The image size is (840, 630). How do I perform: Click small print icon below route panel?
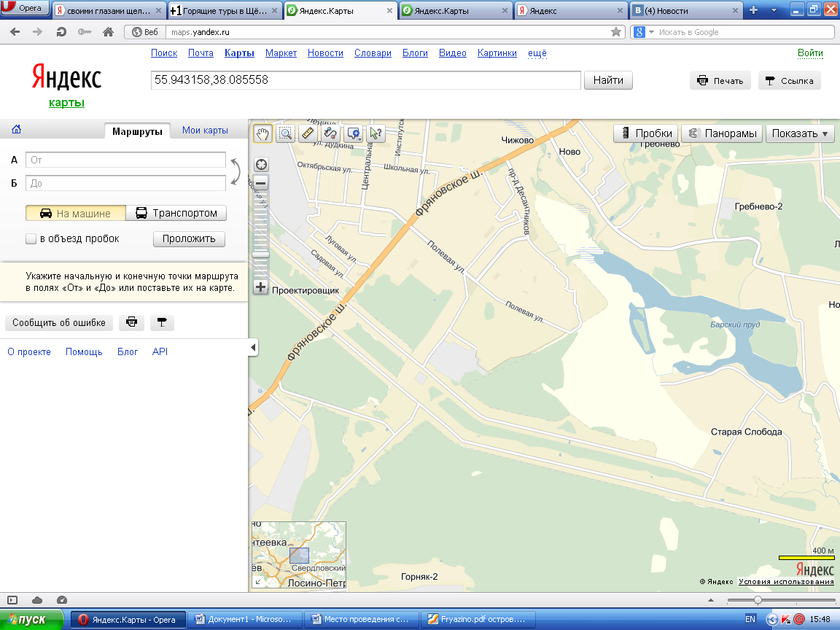[132, 322]
